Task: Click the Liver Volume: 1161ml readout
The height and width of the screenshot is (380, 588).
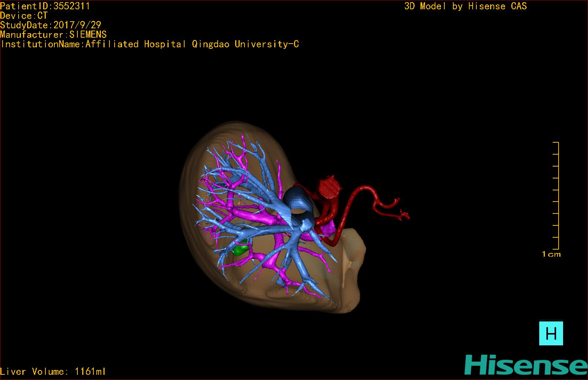Action: 53,371
